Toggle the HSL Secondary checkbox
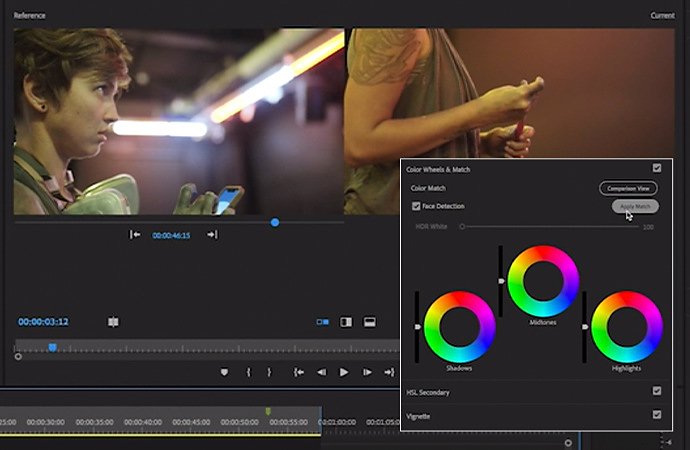 [657, 391]
